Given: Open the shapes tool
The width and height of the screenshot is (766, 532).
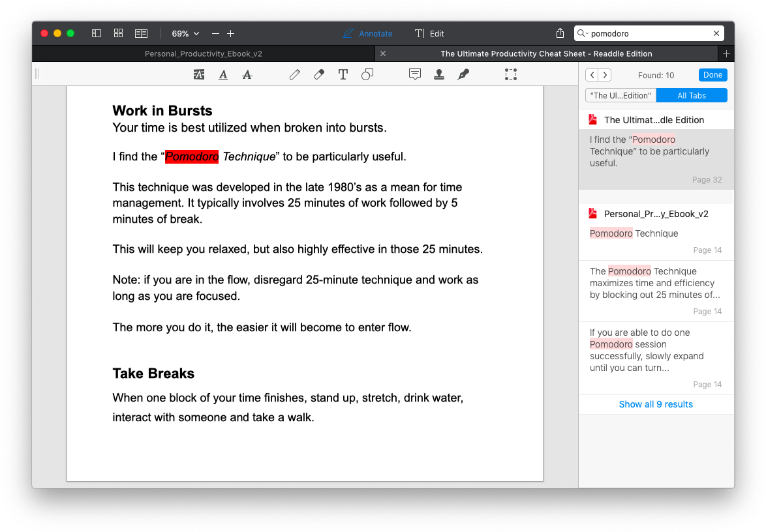Looking at the screenshot, I should (x=367, y=74).
